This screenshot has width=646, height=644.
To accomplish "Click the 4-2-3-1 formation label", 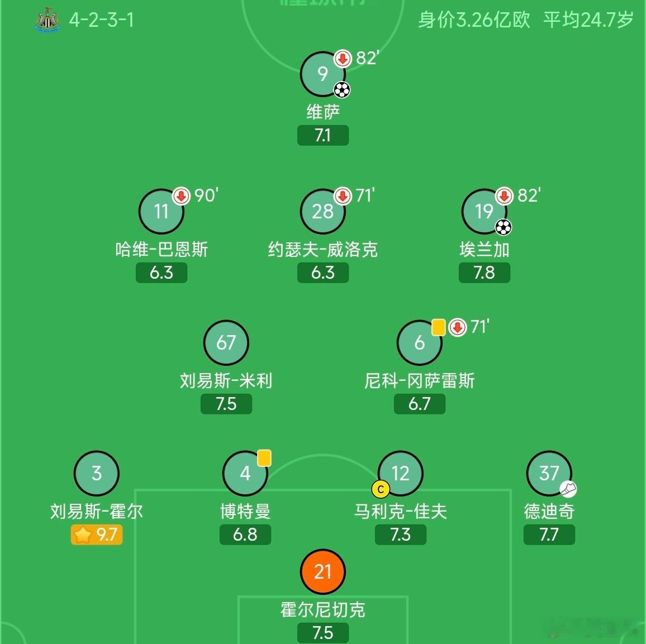I will tap(101, 20).
